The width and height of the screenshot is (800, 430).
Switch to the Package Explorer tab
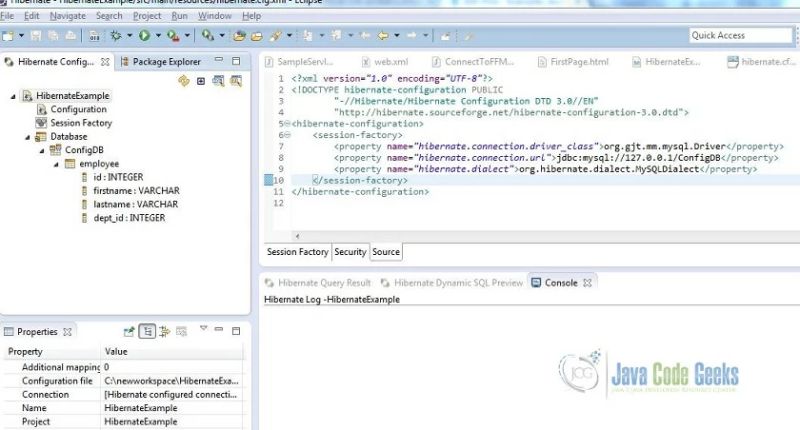tap(160, 62)
